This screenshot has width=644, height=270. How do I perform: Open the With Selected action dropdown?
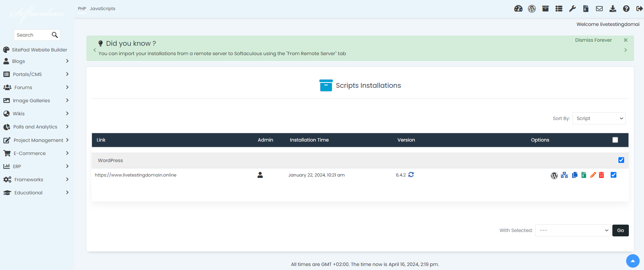click(573, 230)
